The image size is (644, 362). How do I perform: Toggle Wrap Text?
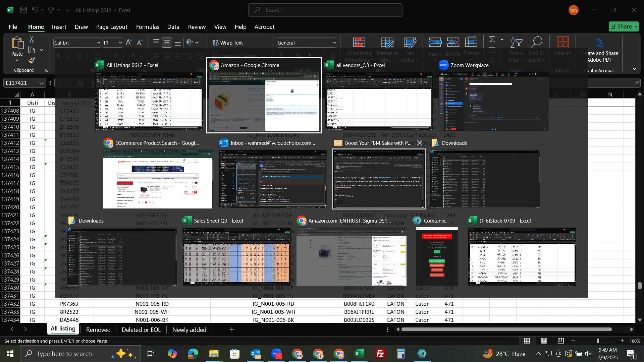point(228,43)
